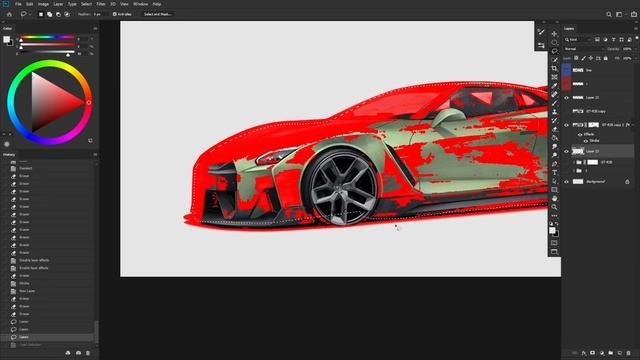Select the Pen tool
This screenshot has height=360, width=640.
coord(554,164)
